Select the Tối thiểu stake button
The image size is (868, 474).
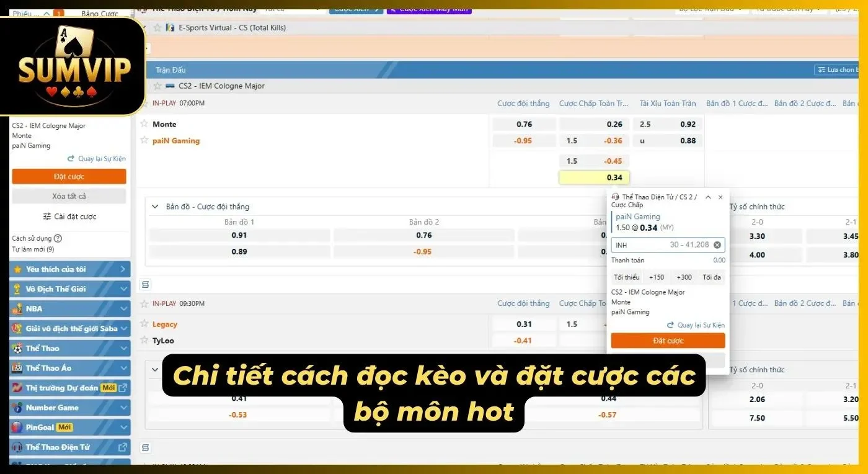coord(626,277)
